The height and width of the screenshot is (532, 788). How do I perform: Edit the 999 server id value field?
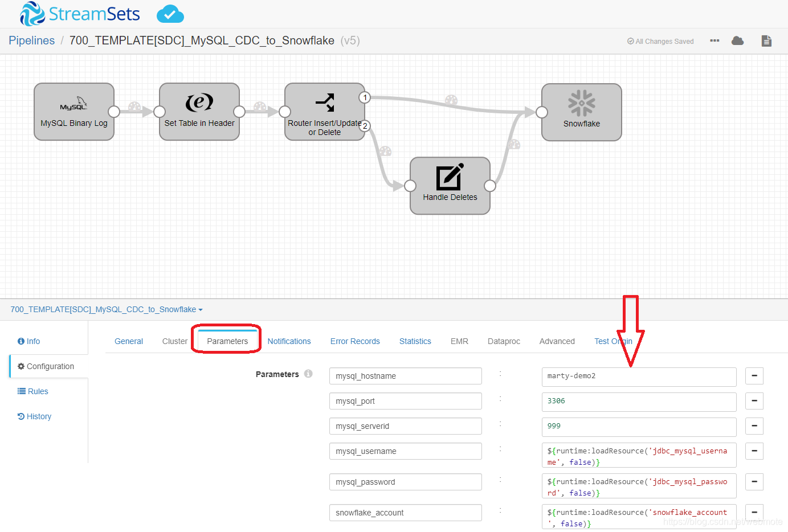pos(639,427)
